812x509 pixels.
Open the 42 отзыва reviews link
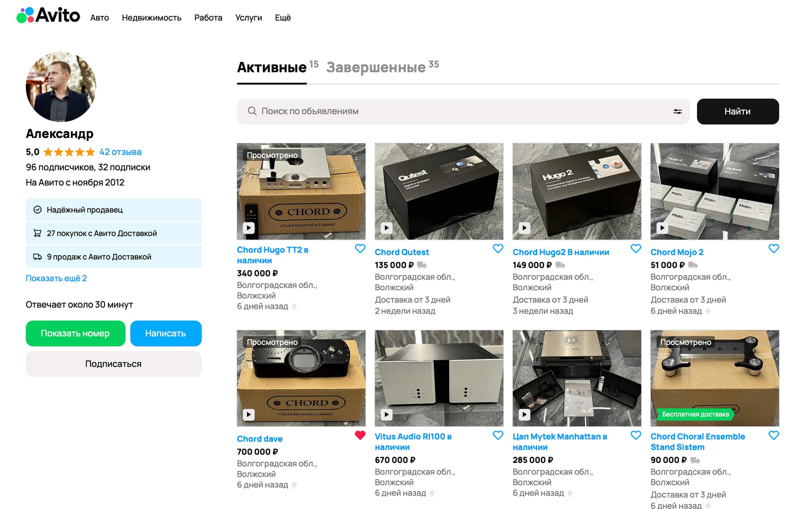coord(120,152)
